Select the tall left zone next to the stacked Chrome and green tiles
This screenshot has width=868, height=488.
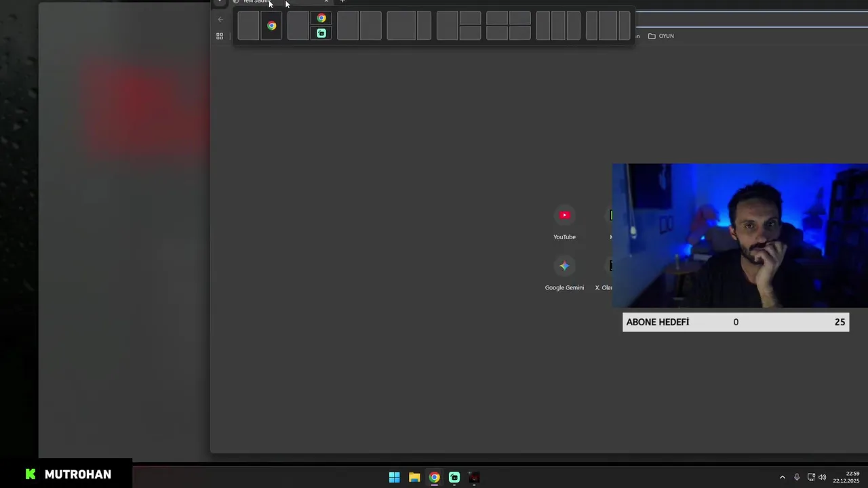[x=298, y=26]
